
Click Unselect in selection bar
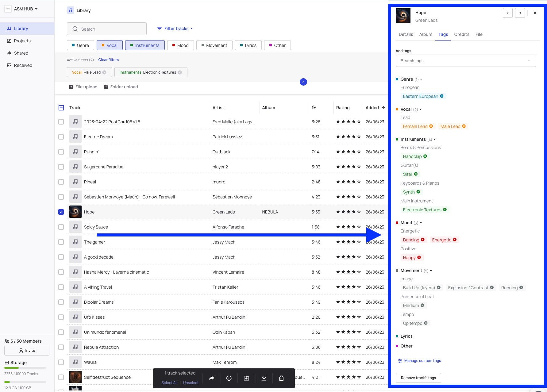[x=191, y=383]
